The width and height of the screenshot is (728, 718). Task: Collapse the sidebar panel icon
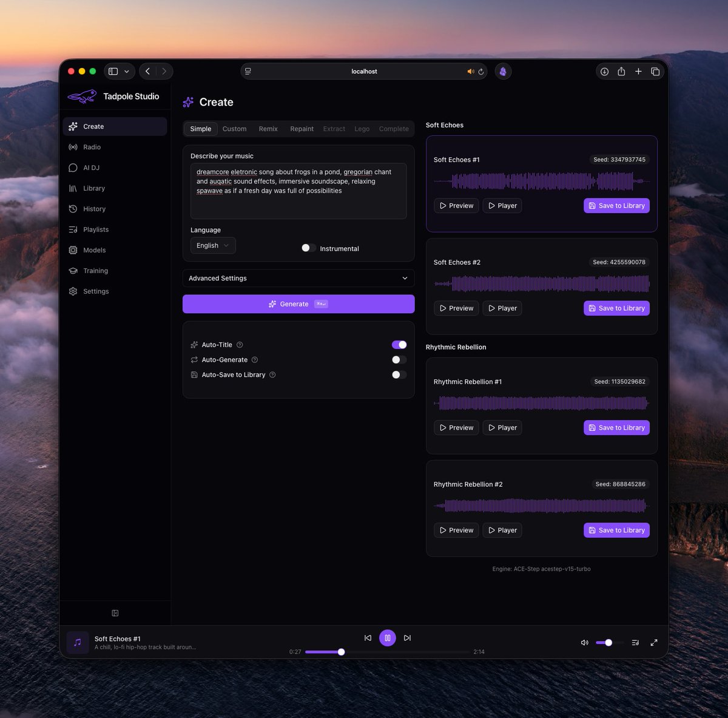tap(115, 613)
